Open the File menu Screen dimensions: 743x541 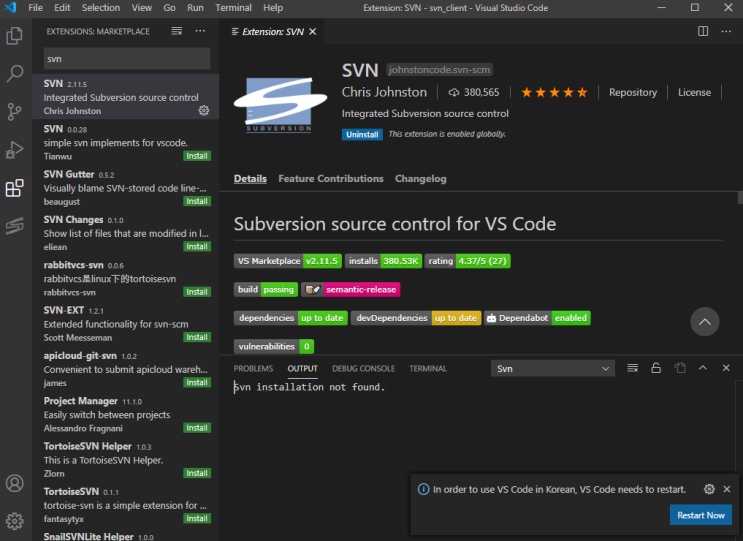36,8
